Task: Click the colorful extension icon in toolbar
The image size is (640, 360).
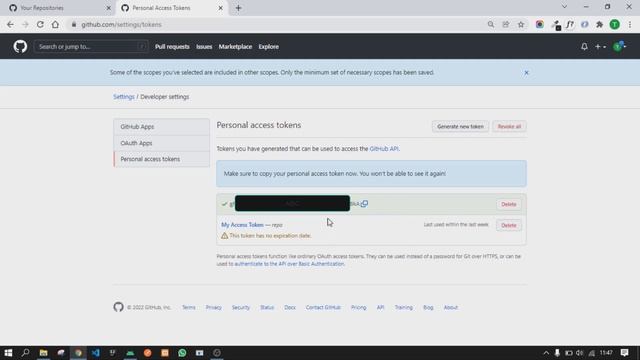Action: point(540,24)
